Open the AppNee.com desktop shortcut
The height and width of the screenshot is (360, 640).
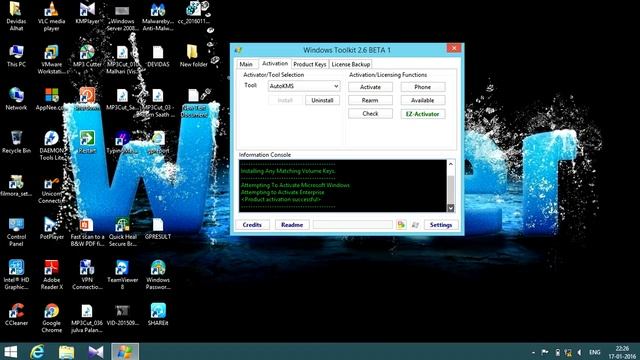click(x=51, y=99)
